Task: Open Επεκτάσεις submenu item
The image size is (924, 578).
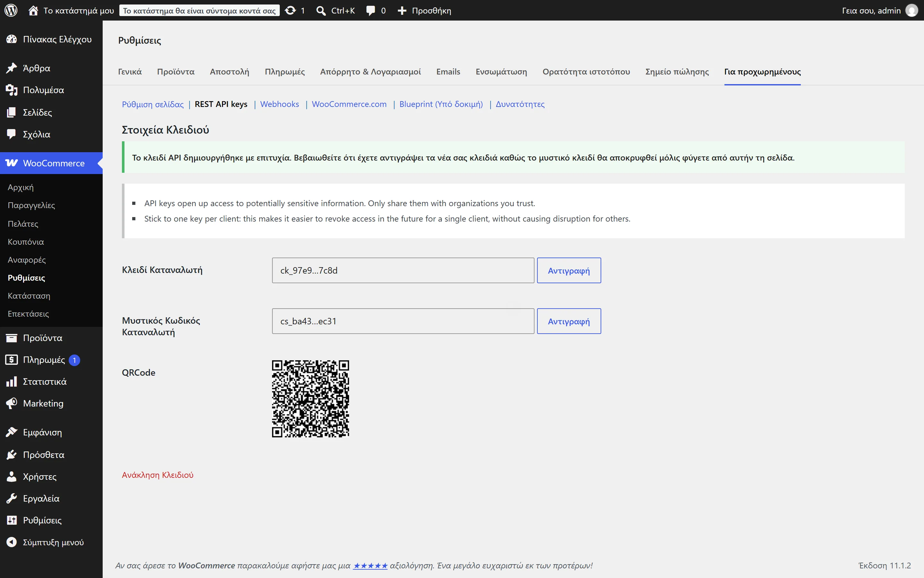Action: coord(28,313)
